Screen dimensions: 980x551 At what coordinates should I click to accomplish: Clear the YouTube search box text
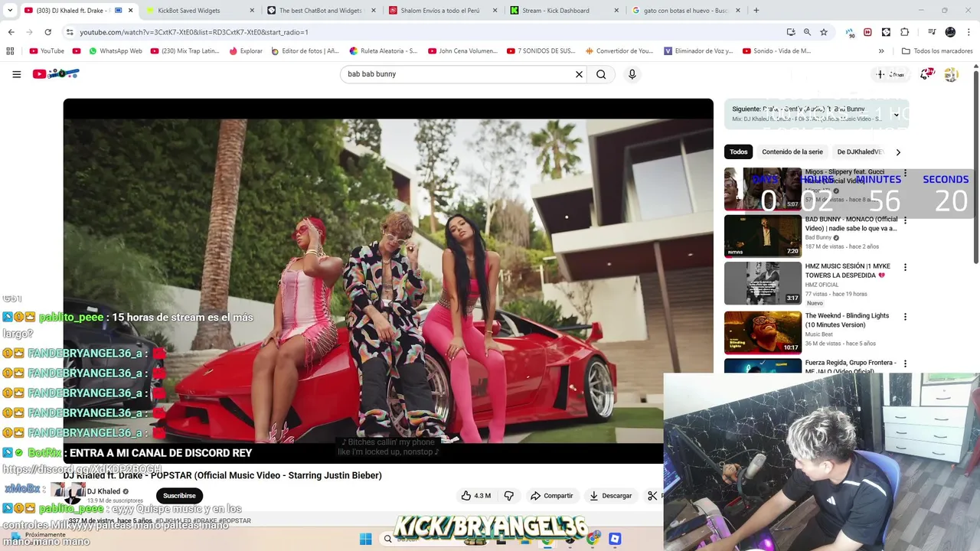click(579, 74)
